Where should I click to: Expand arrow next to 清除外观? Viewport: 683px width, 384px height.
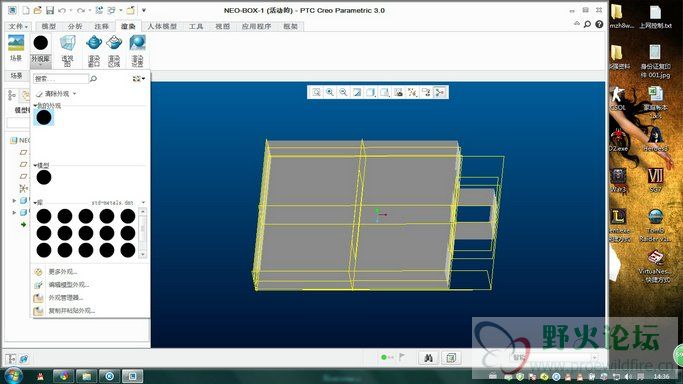click(x=74, y=94)
